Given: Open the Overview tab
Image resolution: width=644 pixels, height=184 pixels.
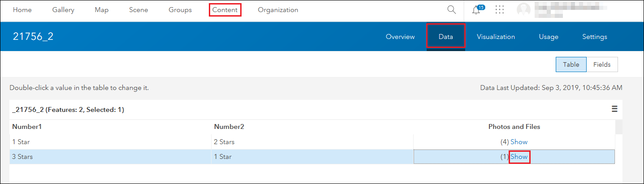Looking at the screenshot, I should 400,37.
